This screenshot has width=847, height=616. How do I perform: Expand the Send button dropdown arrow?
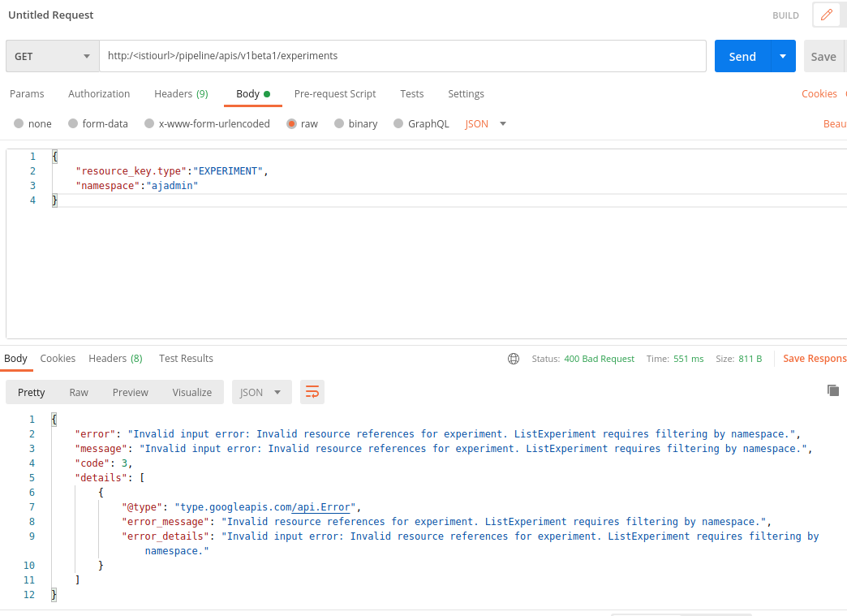coord(783,56)
